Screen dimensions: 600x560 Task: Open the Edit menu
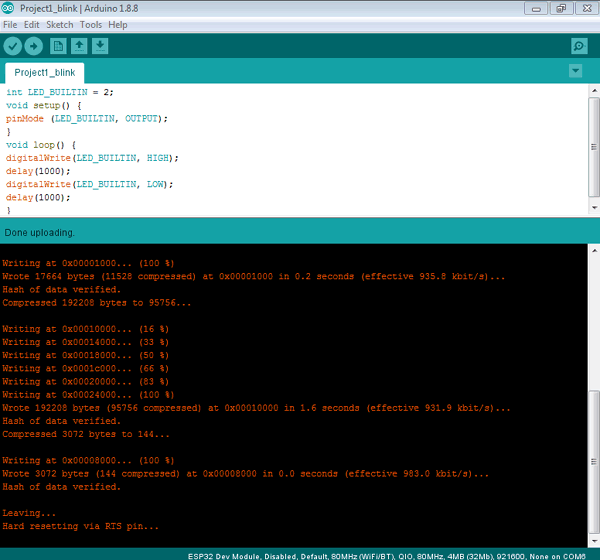click(x=32, y=24)
